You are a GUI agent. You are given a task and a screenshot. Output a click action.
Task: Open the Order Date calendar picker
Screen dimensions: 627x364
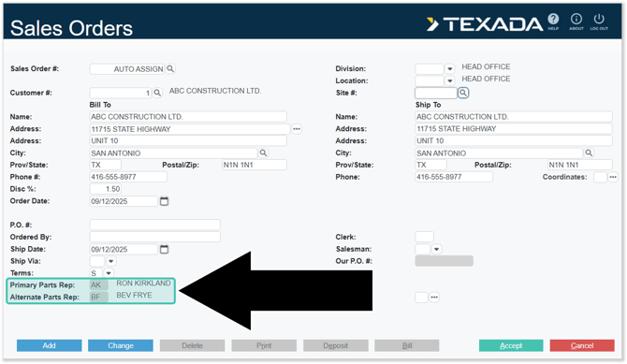click(x=164, y=201)
